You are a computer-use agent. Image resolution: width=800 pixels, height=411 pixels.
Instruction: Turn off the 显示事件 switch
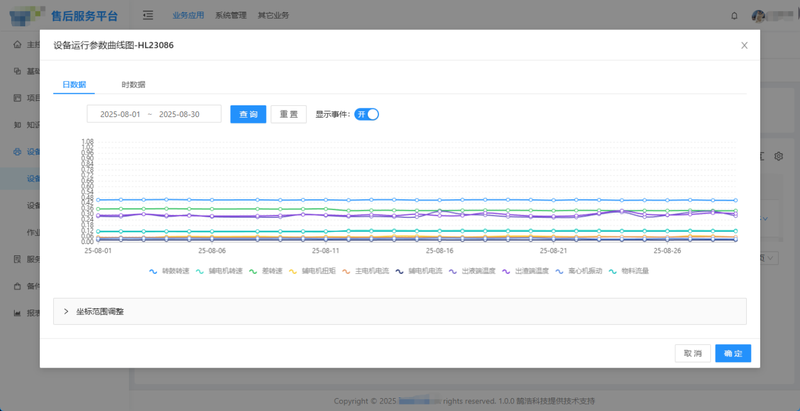pos(366,114)
